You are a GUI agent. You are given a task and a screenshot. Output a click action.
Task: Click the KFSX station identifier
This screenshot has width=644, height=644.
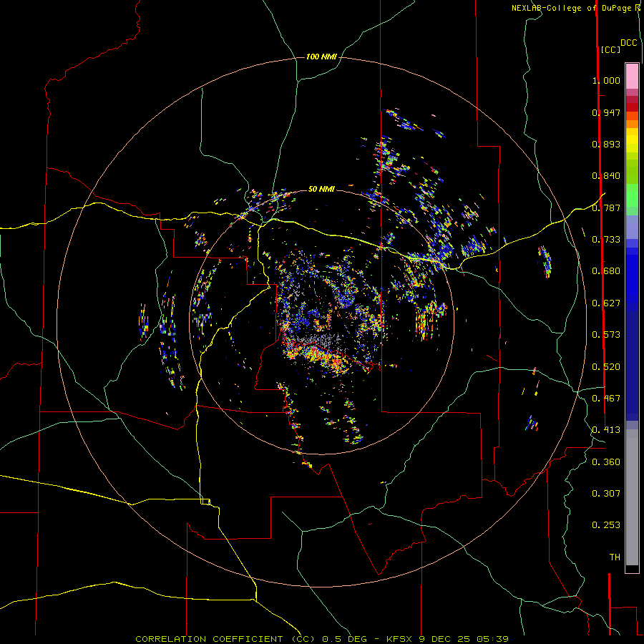point(401,639)
